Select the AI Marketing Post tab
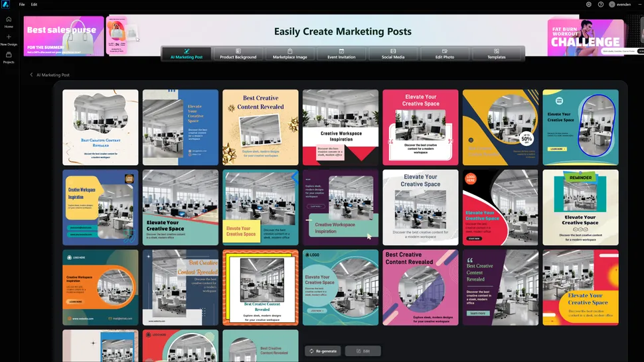 (187, 54)
